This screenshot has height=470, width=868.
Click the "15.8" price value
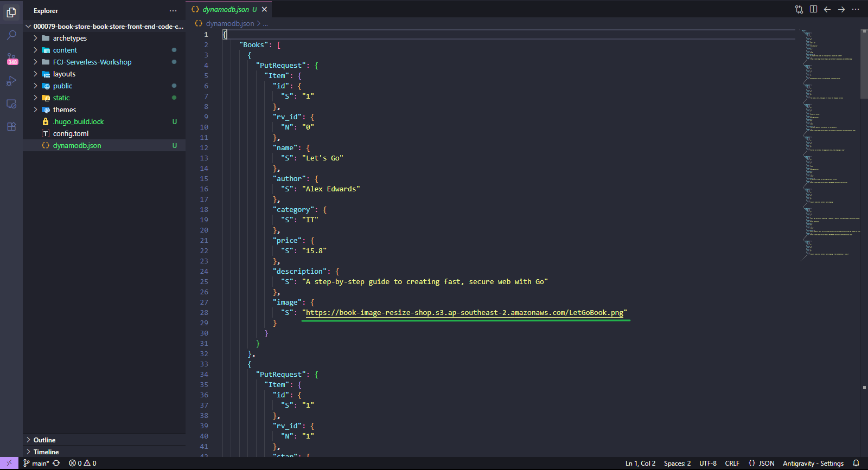click(x=314, y=251)
